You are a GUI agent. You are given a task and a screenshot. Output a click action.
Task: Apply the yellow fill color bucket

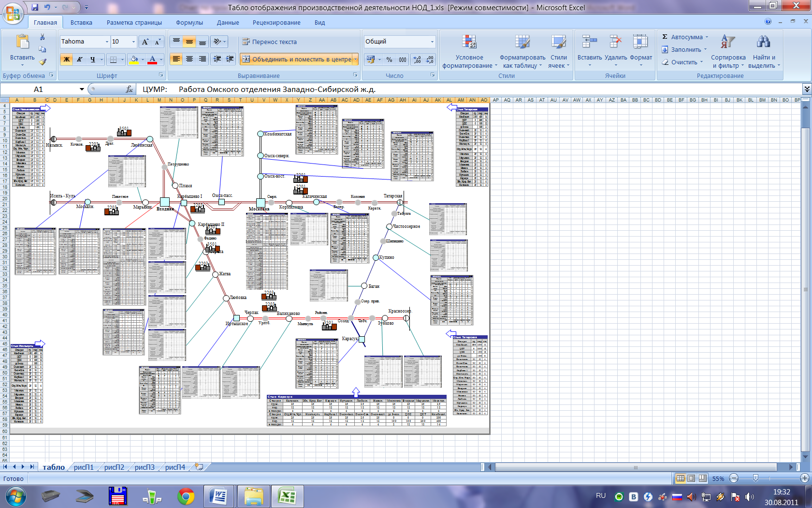click(134, 60)
